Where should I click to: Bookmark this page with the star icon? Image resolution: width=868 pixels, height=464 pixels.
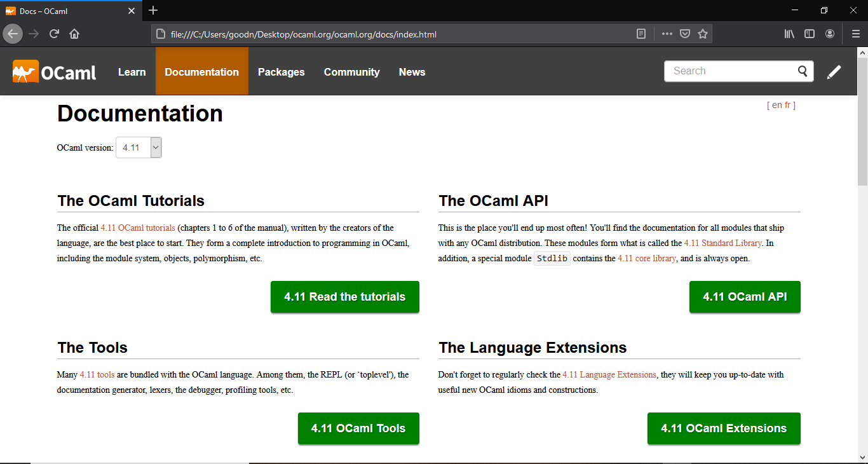click(x=703, y=34)
